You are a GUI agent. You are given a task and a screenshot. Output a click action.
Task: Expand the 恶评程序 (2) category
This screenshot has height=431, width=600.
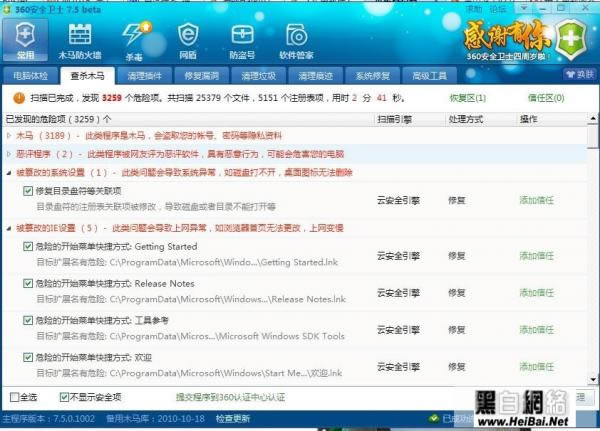[x=9, y=154]
